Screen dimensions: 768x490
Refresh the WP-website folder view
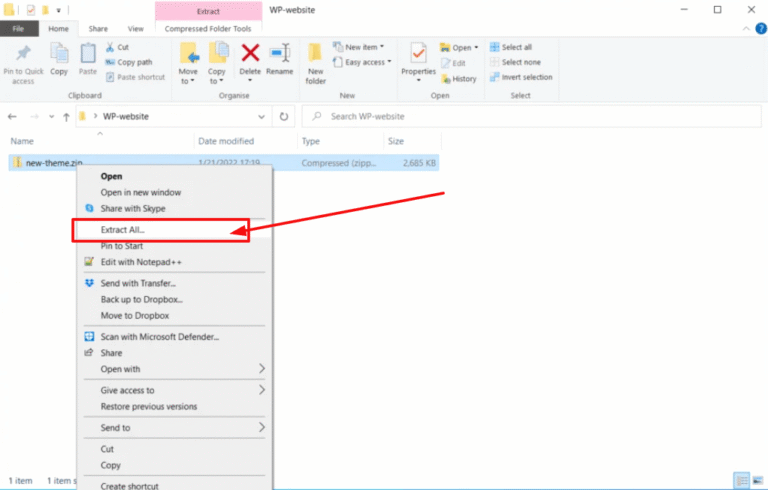pyautogui.click(x=285, y=117)
